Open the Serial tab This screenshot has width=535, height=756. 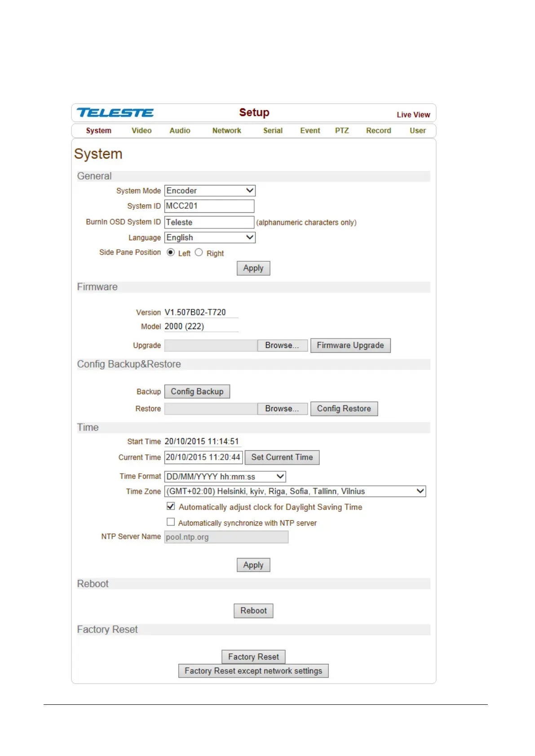273,131
